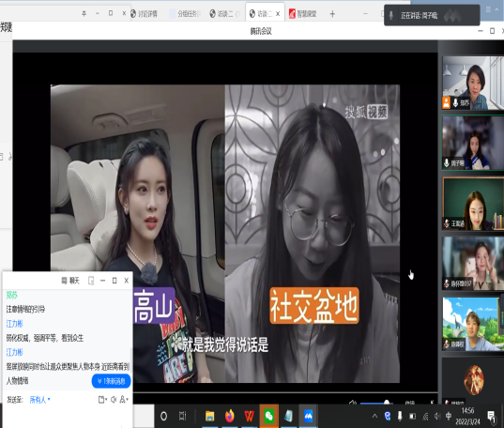Viewport: 504px width, 428px height.
Task: Switch to the 讨论详情 browser tab
Action: 145,13
